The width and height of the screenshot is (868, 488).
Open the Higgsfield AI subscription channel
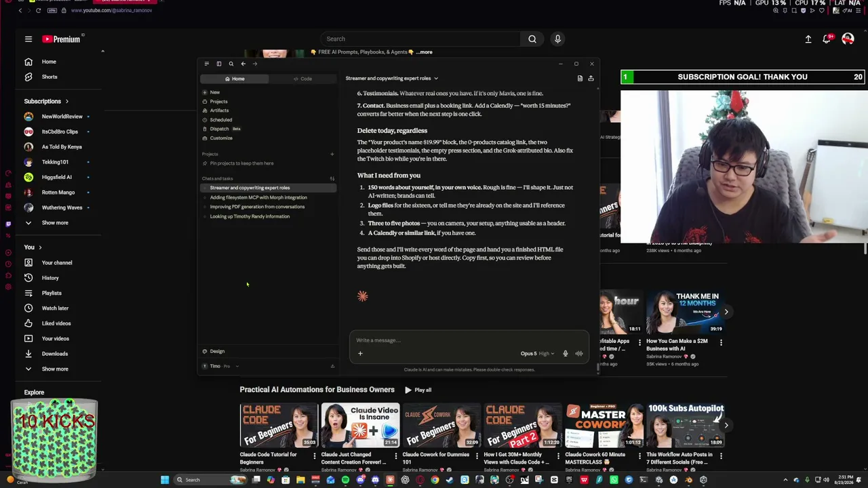[56, 177]
